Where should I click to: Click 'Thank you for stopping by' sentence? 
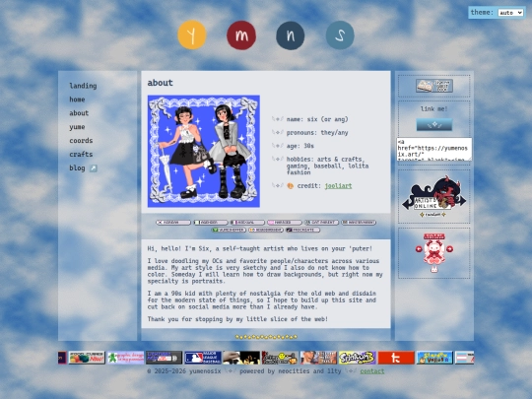point(237,319)
